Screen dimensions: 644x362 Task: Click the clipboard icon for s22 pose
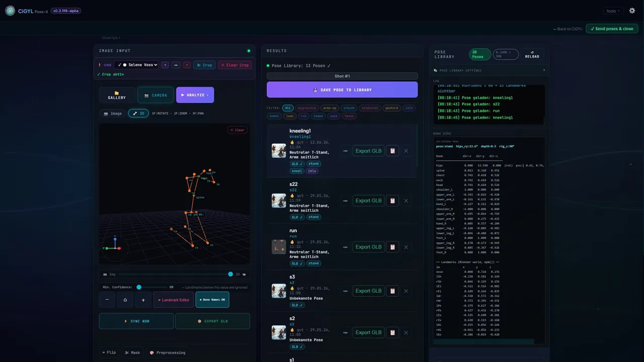tap(392, 201)
